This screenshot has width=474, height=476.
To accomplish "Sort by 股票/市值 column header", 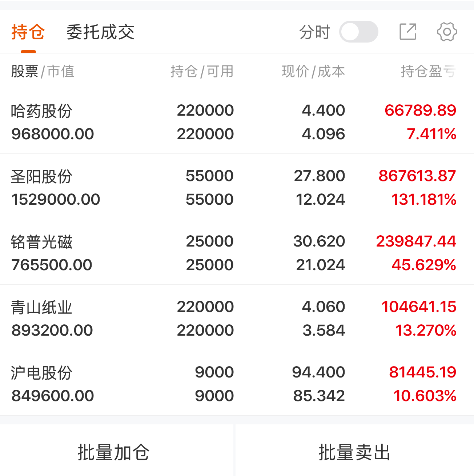I will [43, 71].
